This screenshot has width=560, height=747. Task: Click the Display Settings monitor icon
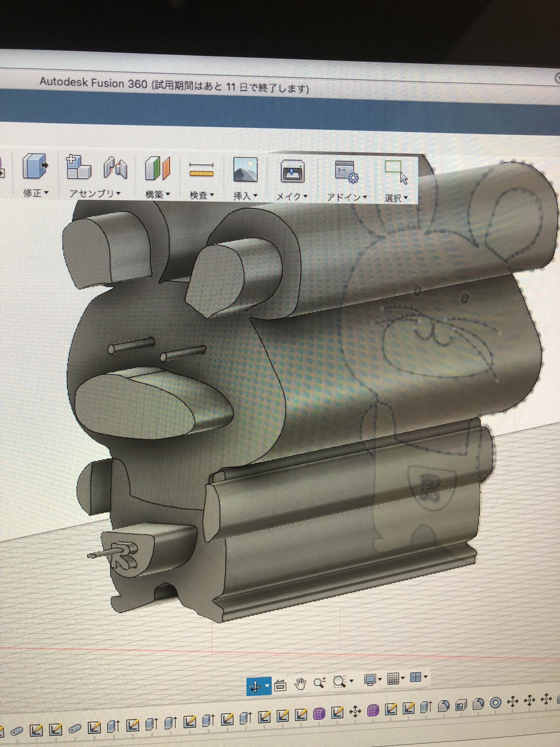[370, 680]
